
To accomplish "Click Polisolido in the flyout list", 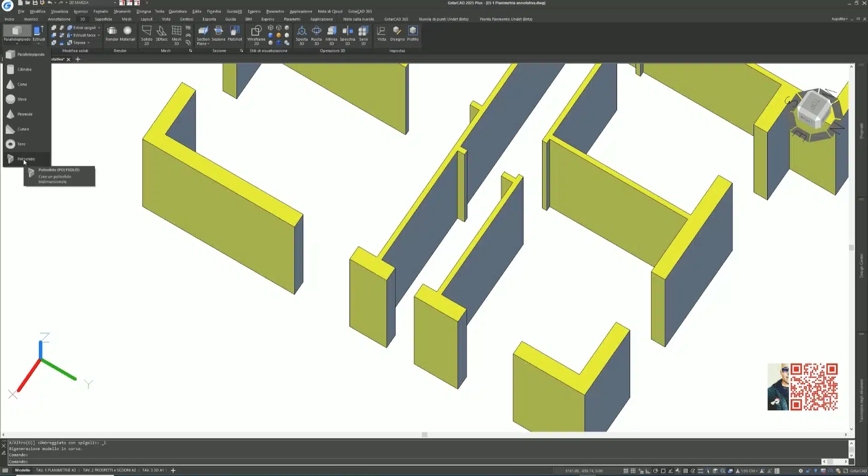I will click(x=26, y=159).
